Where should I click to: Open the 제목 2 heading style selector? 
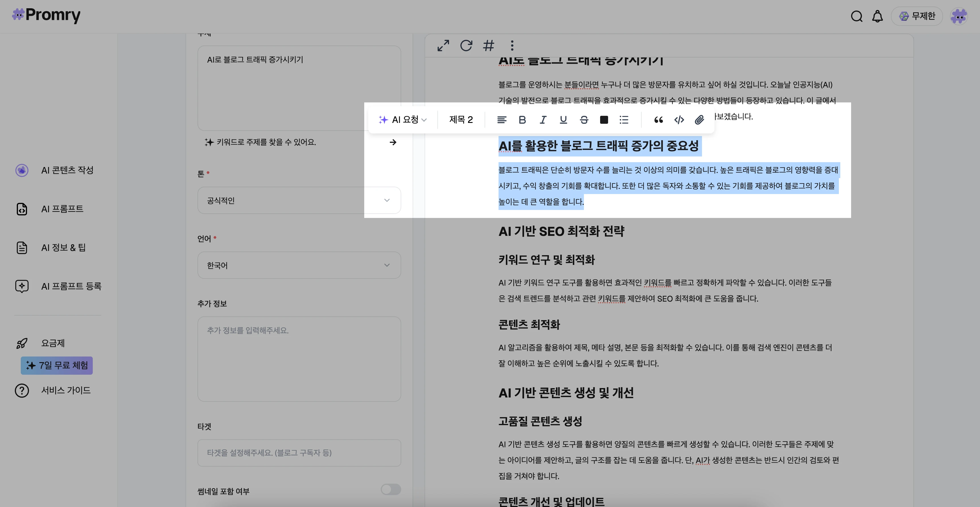[x=461, y=120]
